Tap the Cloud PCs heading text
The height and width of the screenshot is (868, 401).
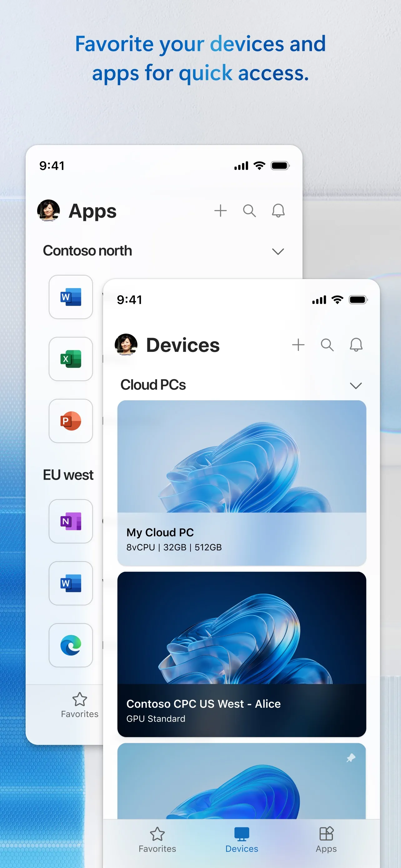[153, 385]
